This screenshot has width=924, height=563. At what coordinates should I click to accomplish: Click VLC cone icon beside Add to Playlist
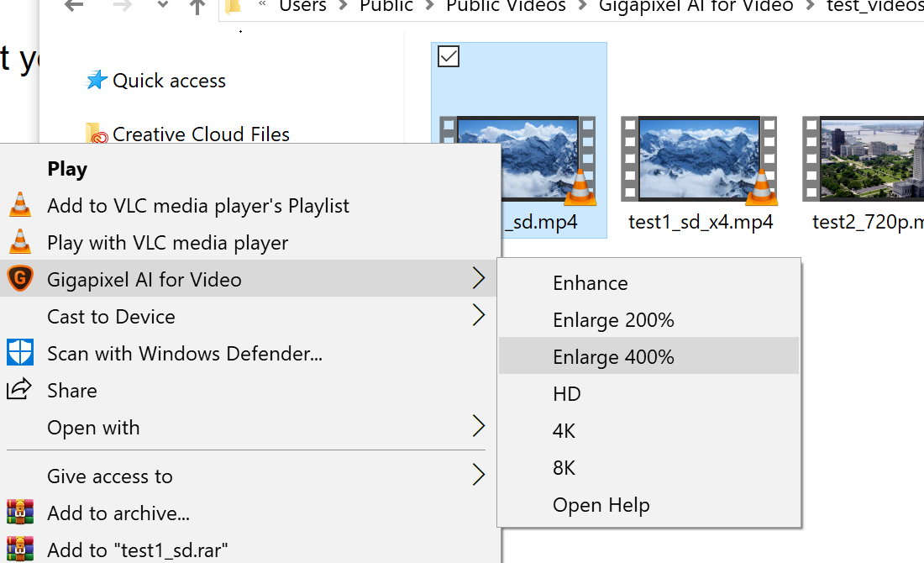coord(20,204)
